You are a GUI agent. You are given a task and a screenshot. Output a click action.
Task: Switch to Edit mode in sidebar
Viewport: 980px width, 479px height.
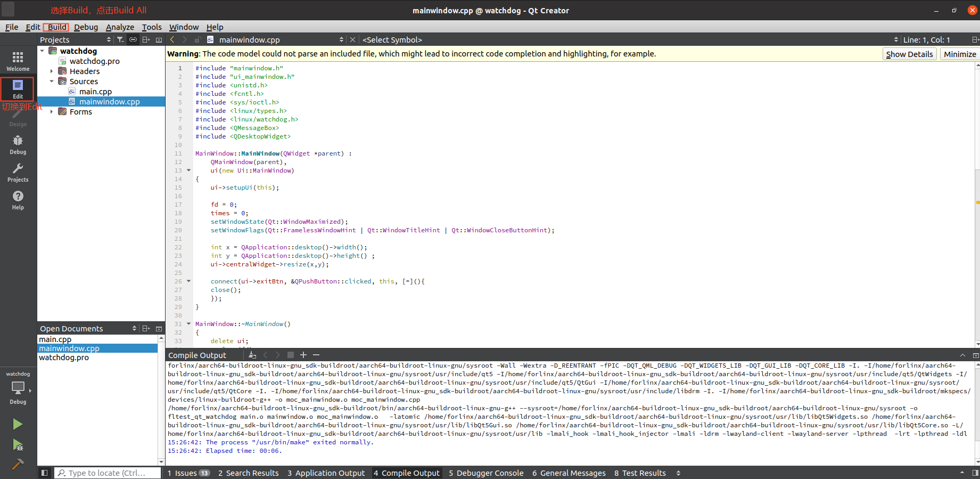click(x=18, y=88)
